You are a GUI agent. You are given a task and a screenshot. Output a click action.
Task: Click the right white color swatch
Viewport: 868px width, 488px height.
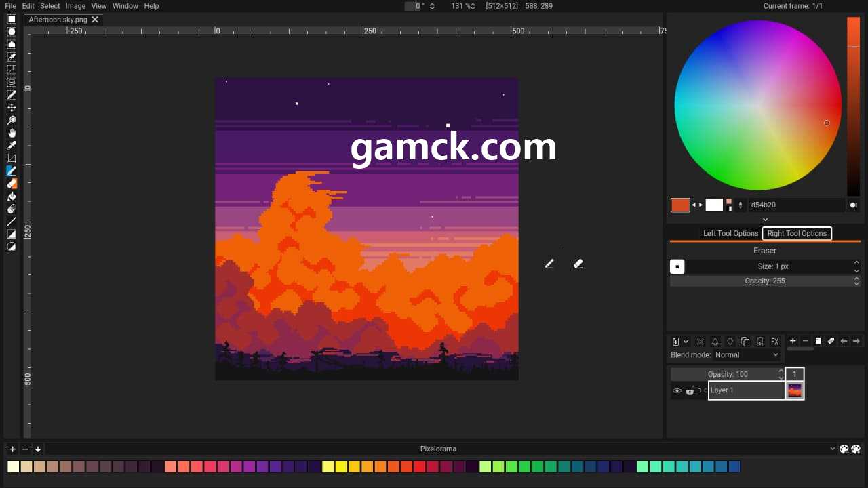[714, 205]
